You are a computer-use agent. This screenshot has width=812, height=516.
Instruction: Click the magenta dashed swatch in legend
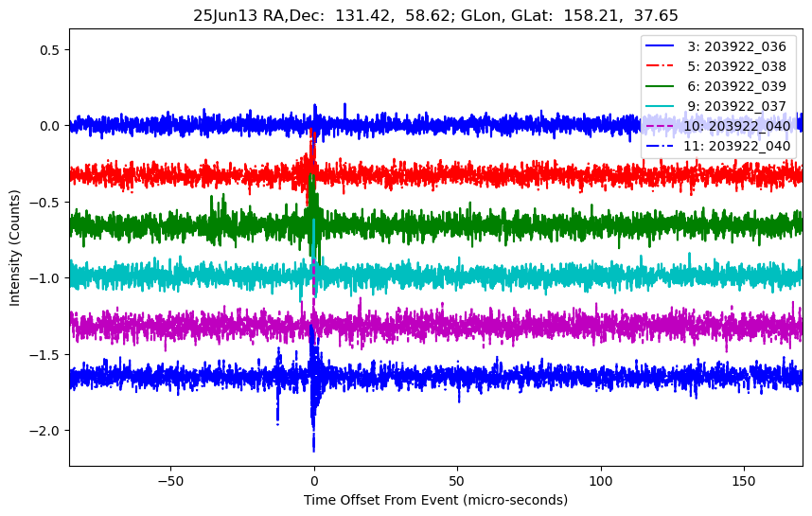point(660,125)
